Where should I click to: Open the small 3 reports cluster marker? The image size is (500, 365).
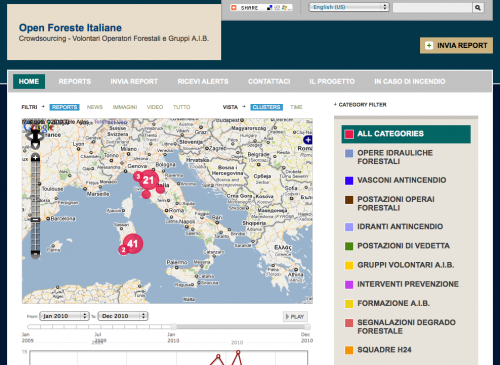(138, 176)
